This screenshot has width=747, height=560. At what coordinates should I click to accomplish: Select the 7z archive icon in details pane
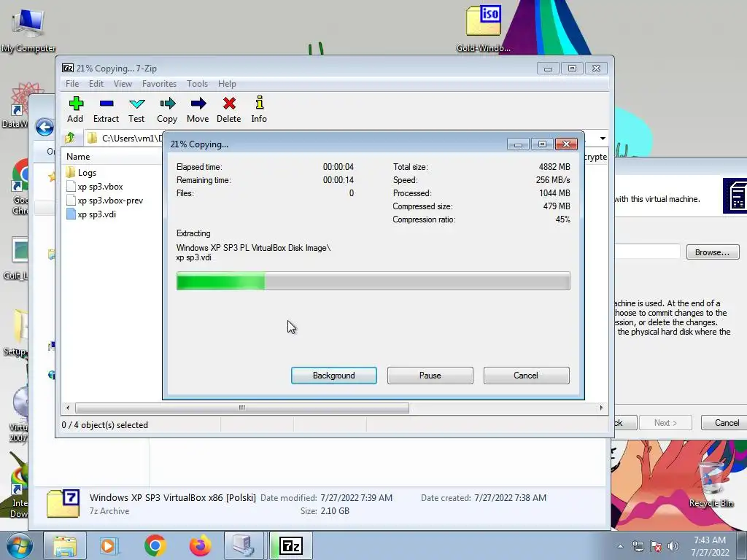click(x=63, y=503)
